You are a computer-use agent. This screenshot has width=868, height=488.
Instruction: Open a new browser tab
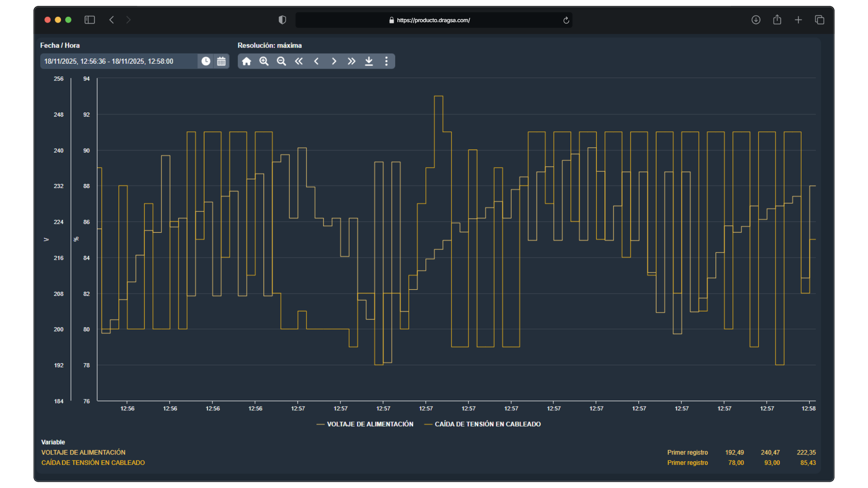coord(798,20)
